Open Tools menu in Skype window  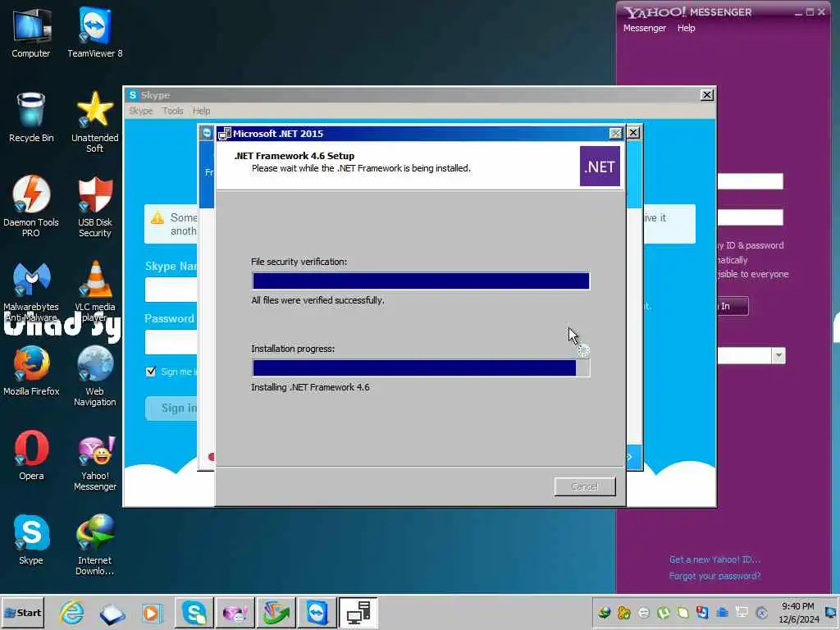172,111
